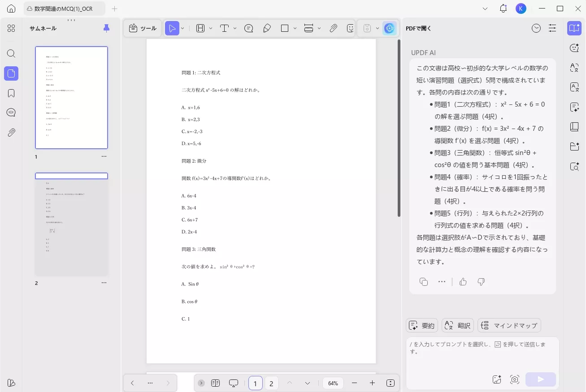Unpin the thumbnail panel
Screen dimensions: 586x392
[x=106, y=28]
